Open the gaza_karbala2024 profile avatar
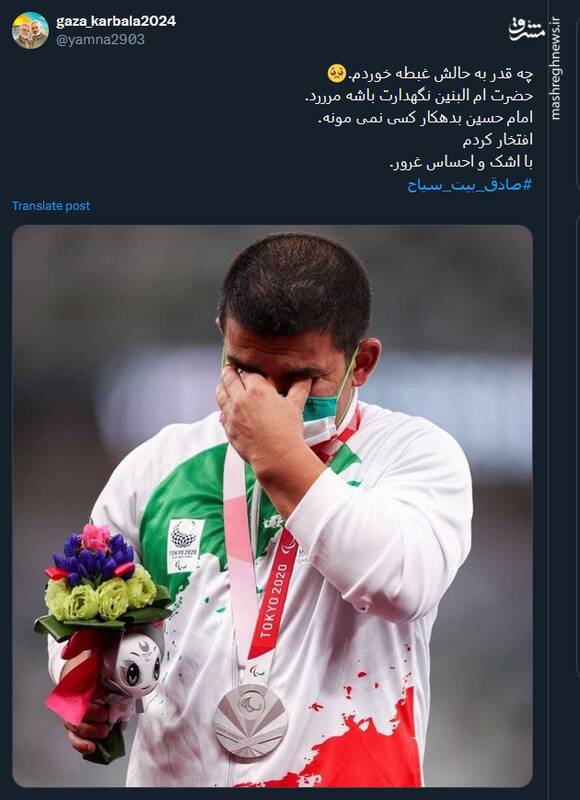 coord(30,31)
